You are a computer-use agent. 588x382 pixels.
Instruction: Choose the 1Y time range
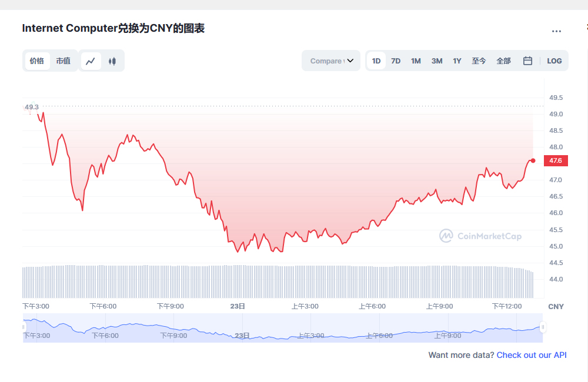pyautogui.click(x=457, y=61)
